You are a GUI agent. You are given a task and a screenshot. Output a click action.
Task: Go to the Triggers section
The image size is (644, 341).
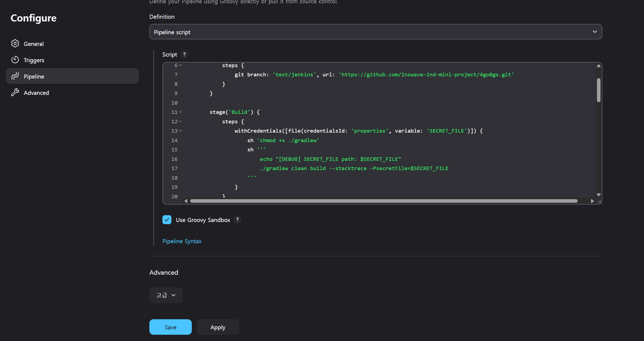[x=34, y=60]
